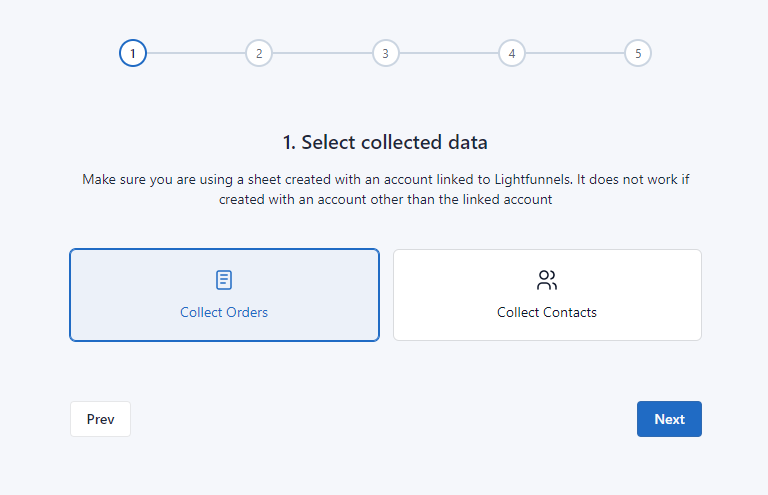Choose the Collect Contacts option card
This screenshot has width=768, height=495.
click(547, 295)
